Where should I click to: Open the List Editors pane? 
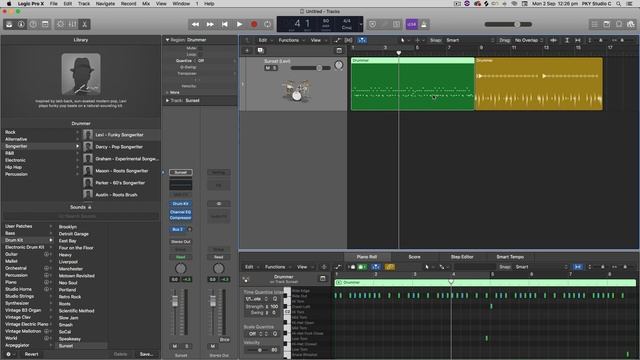click(595, 24)
